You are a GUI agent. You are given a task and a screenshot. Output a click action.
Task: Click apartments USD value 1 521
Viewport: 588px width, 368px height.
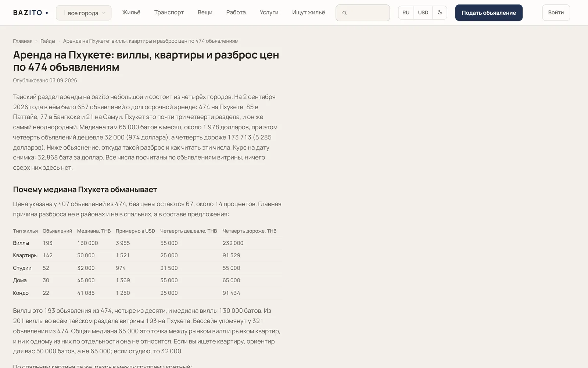pyautogui.click(x=123, y=255)
